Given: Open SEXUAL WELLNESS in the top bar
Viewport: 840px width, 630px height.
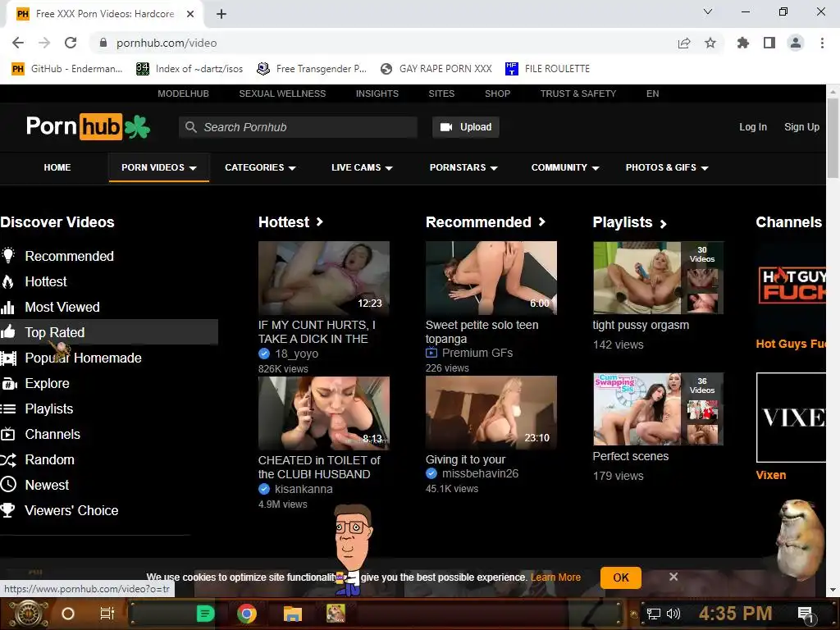Looking at the screenshot, I should (282, 94).
